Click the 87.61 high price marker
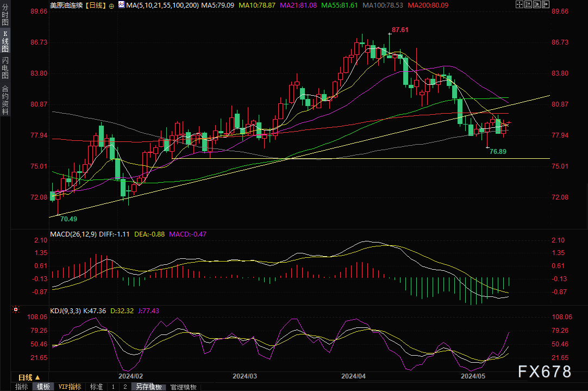The width and height of the screenshot is (588, 391). 400,30
